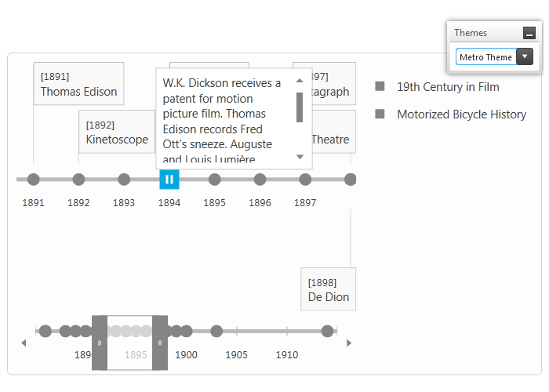
Task: Open the Kinetoscope 1892 event card
Action: click(x=117, y=132)
